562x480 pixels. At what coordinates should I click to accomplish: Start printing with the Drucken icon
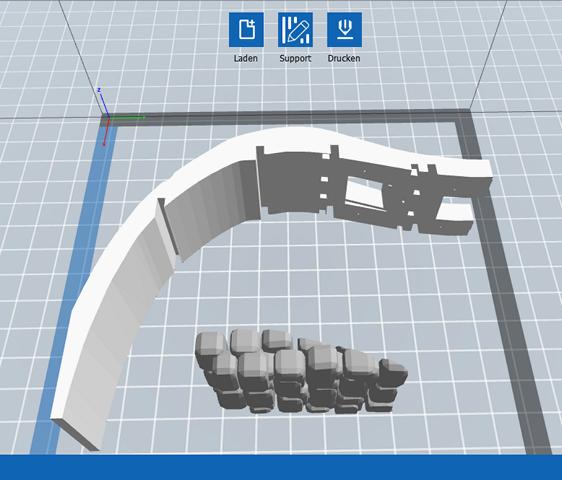[344, 30]
